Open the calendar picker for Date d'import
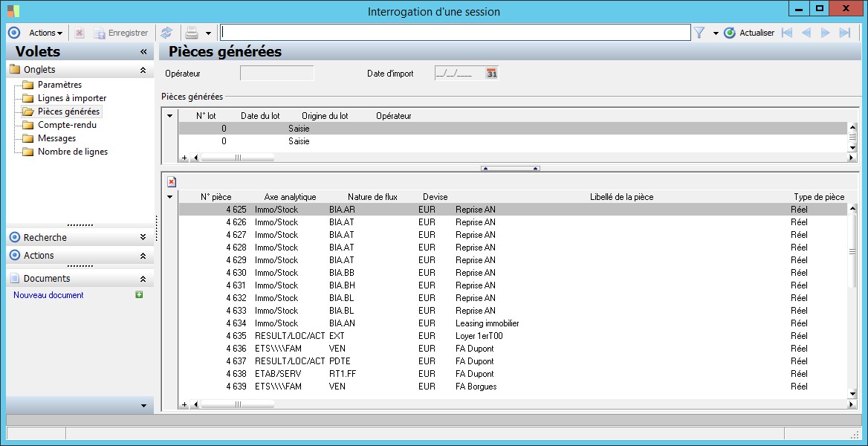This screenshot has width=868, height=446. [x=491, y=74]
